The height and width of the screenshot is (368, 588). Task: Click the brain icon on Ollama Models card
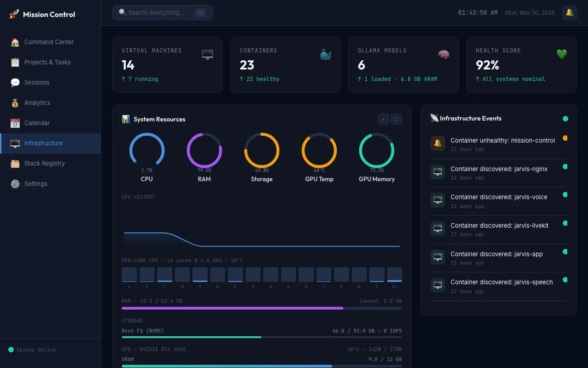444,54
